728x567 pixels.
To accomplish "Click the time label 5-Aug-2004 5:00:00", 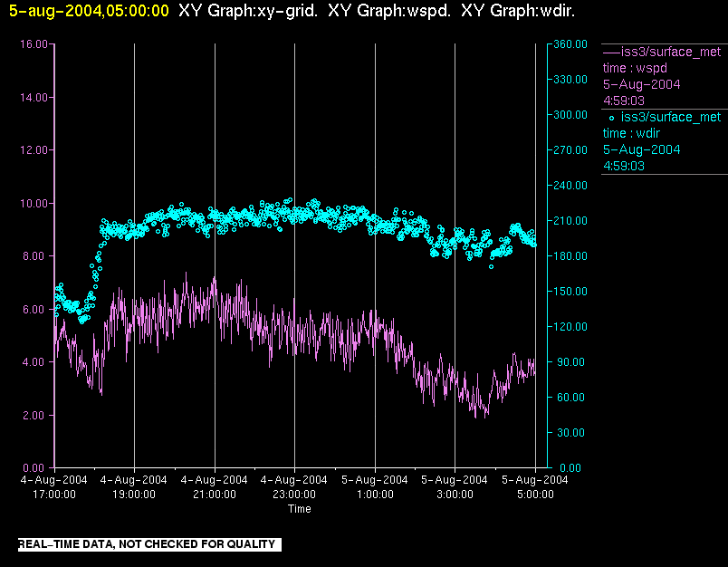I will pos(535,487).
